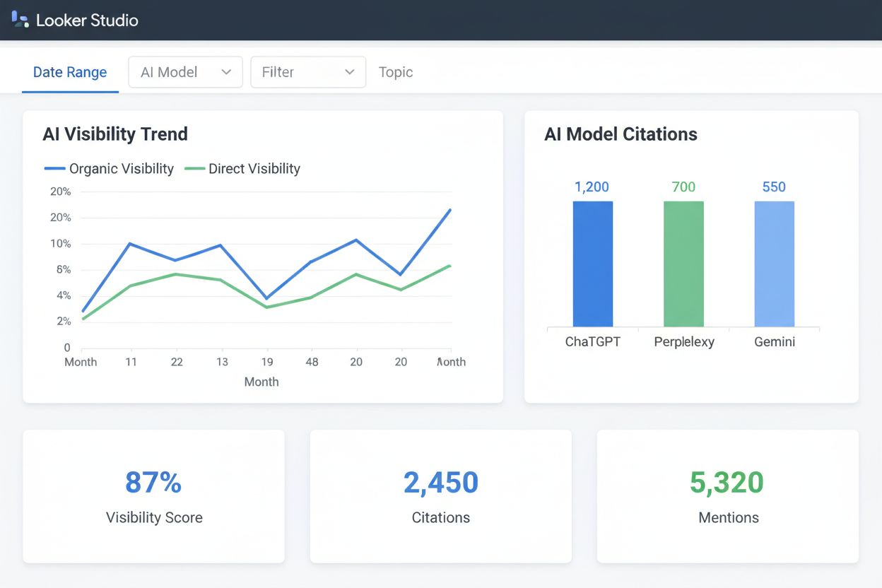Select the Topic filter option
The width and height of the screenshot is (882, 588).
(x=395, y=71)
